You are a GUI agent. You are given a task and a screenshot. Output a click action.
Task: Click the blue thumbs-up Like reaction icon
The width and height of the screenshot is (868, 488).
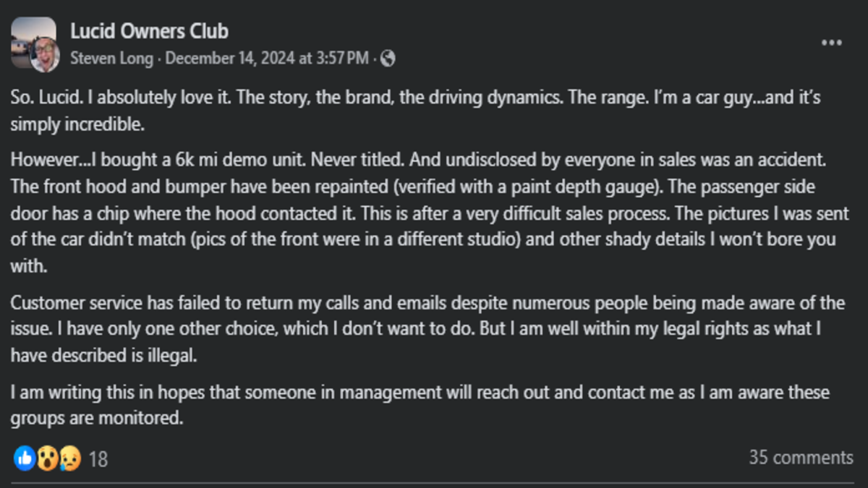point(24,457)
